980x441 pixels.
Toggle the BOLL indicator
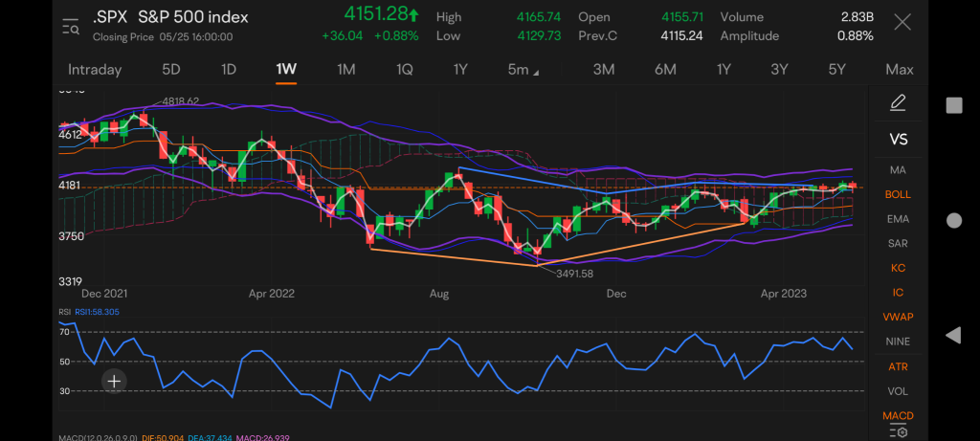pos(898,194)
